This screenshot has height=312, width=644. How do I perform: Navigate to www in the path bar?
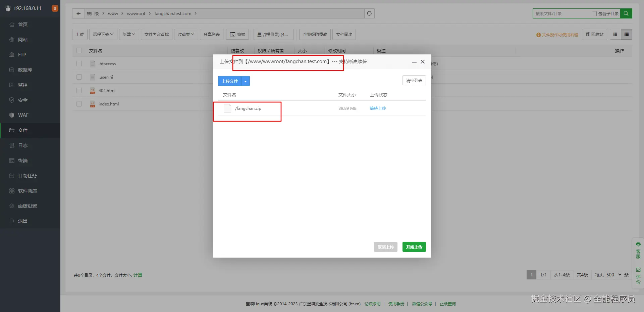pyautogui.click(x=113, y=13)
